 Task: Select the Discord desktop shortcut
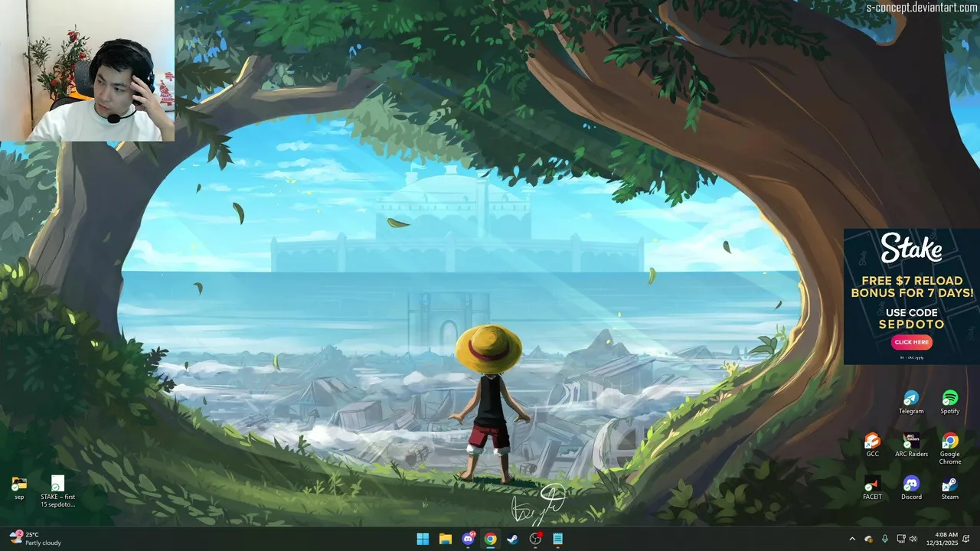pyautogui.click(x=911, y=488)
